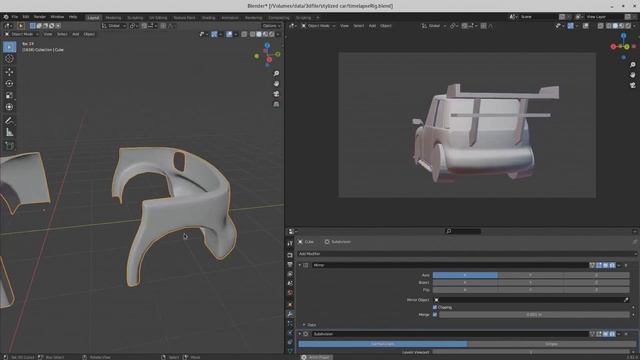
Task: Toggle Mirror Axis Y button
Action: pyautogui.click(x=531, y=276)
